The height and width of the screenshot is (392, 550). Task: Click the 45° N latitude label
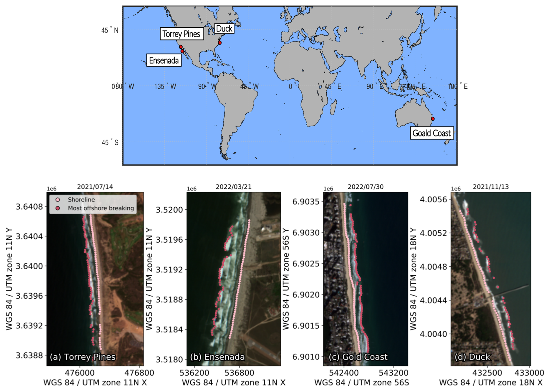pyautogui.click(x=110, y=30)
